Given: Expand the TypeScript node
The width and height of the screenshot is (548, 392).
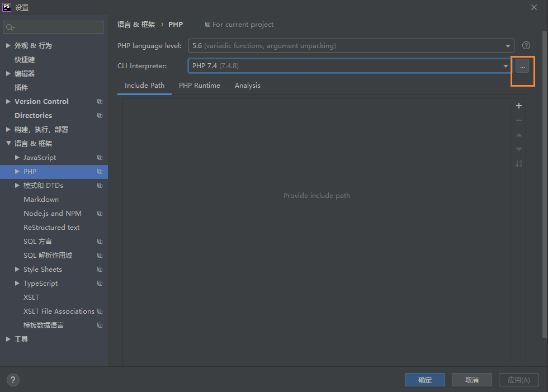Looking at the screenshot, I should click(17, 284).
